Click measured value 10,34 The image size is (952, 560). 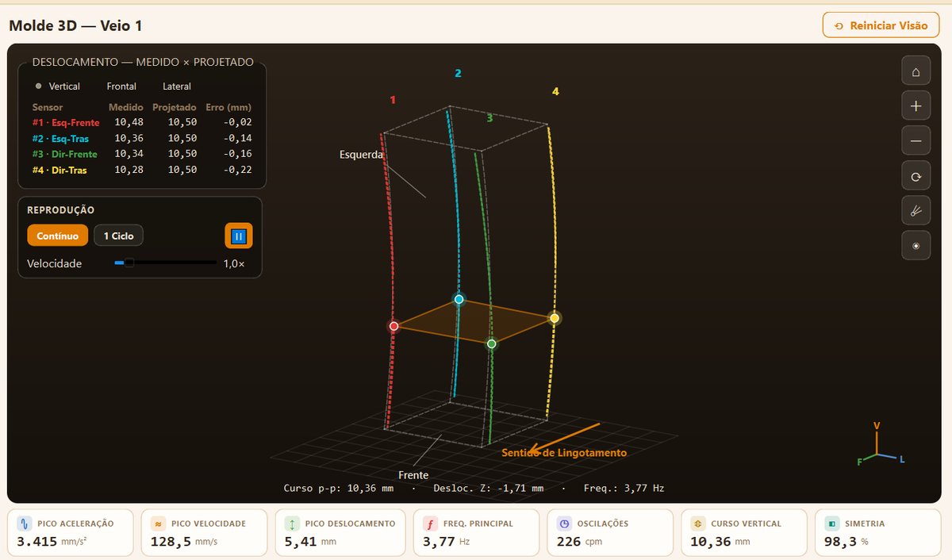pos(129,154)
